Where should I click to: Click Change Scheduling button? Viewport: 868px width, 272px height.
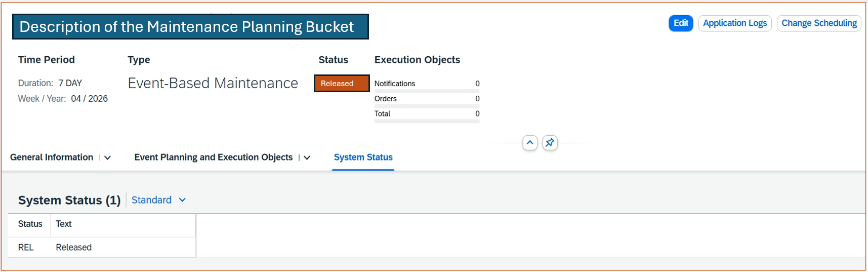[818, 23]
